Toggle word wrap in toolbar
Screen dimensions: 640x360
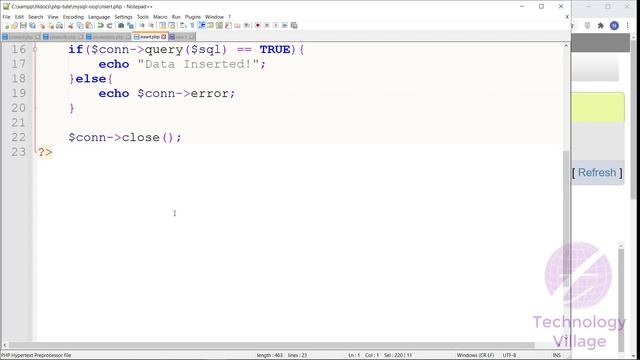click(x=183, y=25)
